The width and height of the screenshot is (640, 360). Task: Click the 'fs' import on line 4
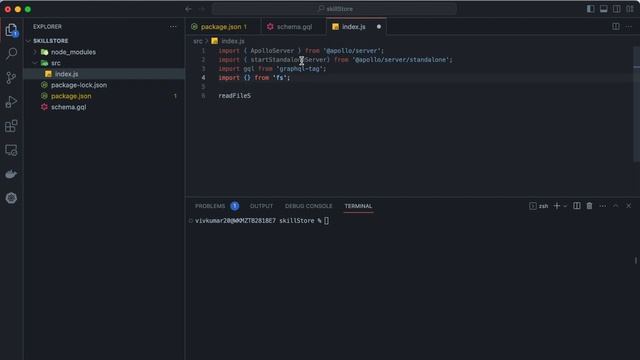280,78
